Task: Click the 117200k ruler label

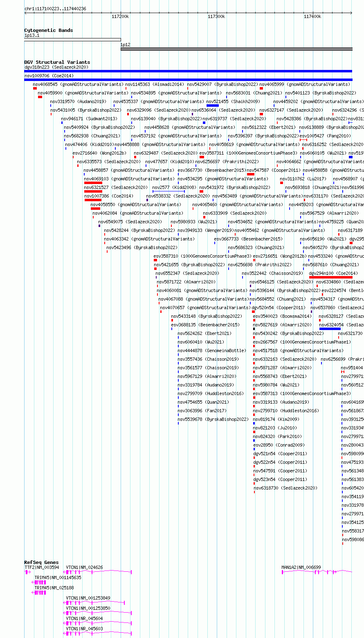Action: click(120, 17)
